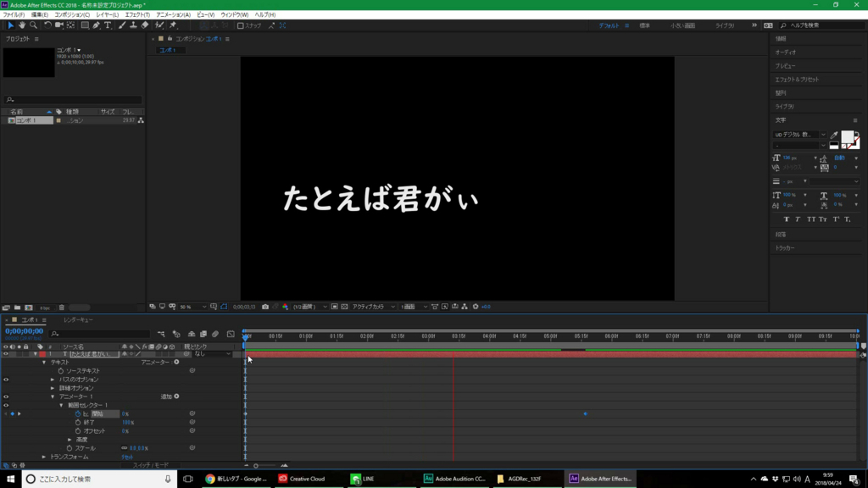
Task: Select the Unified Camera tool
Action: click(58, 25)
